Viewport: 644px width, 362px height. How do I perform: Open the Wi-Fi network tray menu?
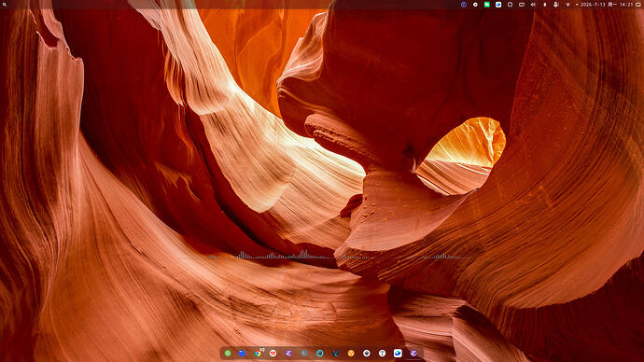tap(568, 5)
